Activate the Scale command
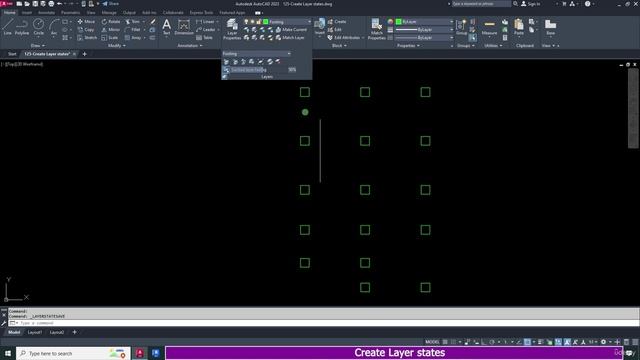The width and height of the screenshot is (640, 360). pos(110,38)
